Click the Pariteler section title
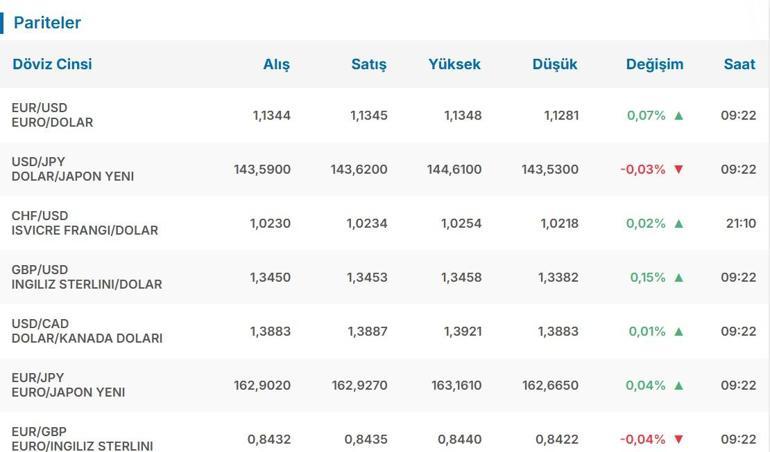The width and height of the screenshot is (770, 452). pyautogui.click(x=47, y=22)
